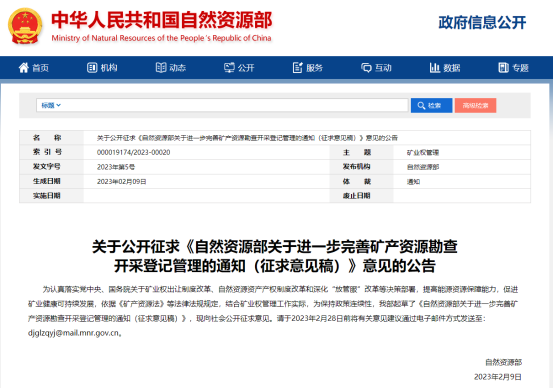Open the 首页 menu item
Image resolution: width=553 pixels, height=389 pixels.
coord(41,68)
